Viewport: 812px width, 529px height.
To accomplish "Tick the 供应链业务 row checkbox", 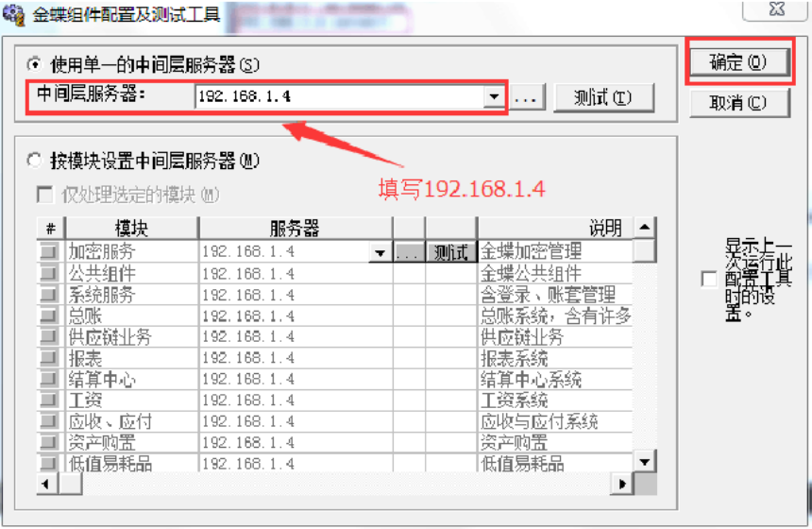I will tap(49, 337).
